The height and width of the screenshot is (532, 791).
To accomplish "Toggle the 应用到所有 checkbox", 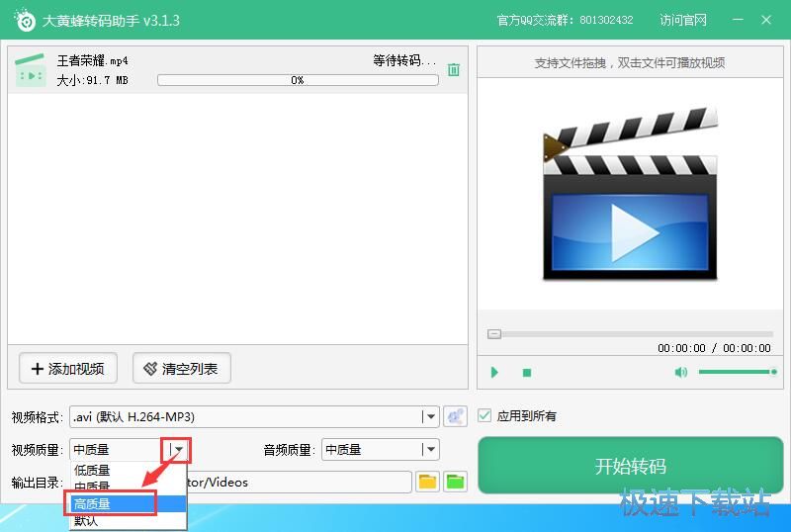I will tap(484, 416).
